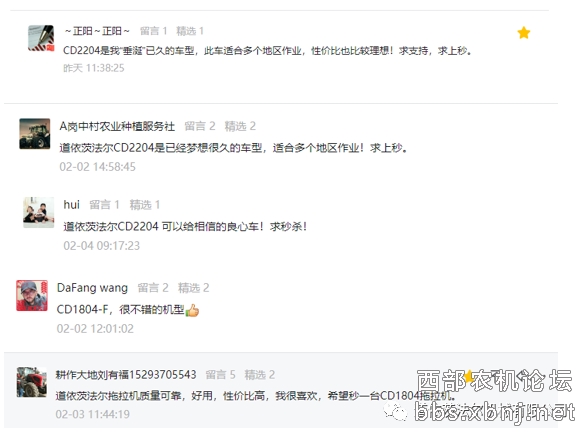
Task: Open A岗中村农业种植服务社 tractor avatar
Action: (35, 134)
